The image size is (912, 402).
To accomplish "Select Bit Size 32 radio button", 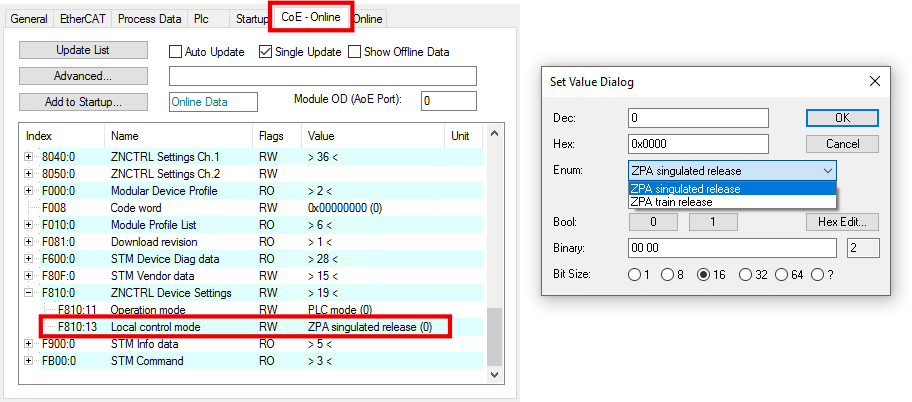I will pos(745,275).
